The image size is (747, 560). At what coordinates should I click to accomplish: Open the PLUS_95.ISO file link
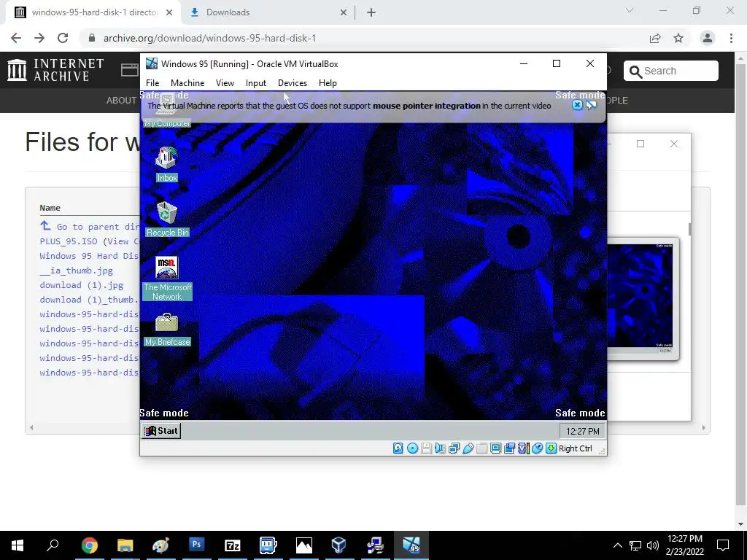pyautogui.click(x=68, y=241)
